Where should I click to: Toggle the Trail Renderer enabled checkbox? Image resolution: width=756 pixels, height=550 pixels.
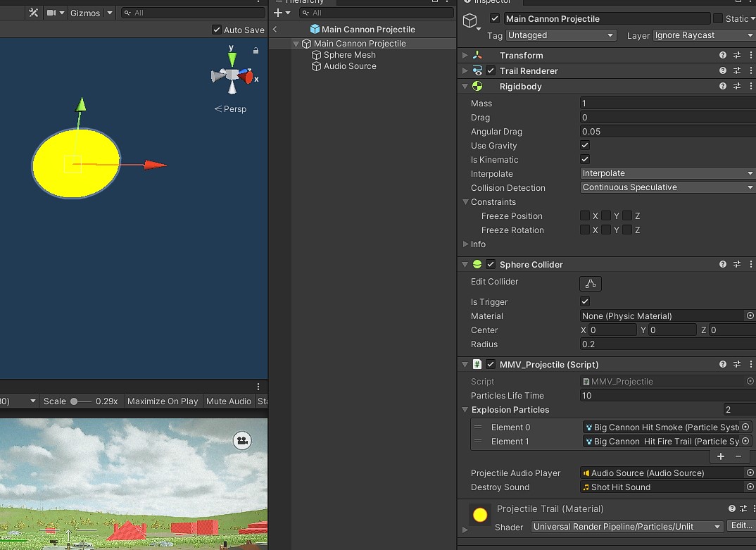491,70
